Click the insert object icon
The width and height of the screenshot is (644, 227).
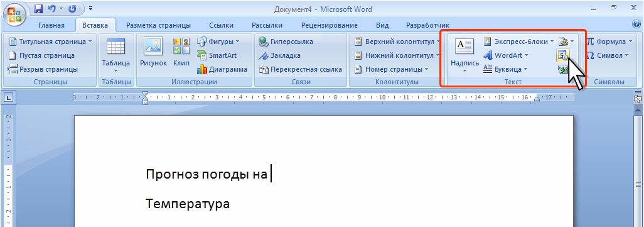click(562, 70)
